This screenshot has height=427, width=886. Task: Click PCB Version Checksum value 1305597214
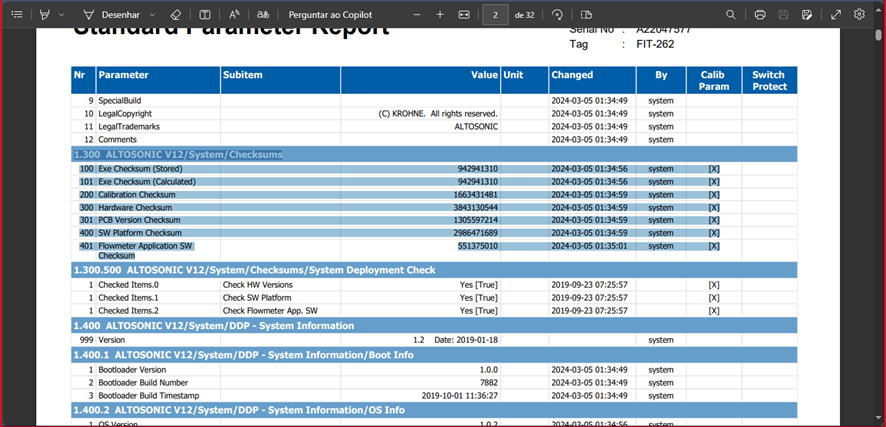pyautogui.click(x=477, y=220)
